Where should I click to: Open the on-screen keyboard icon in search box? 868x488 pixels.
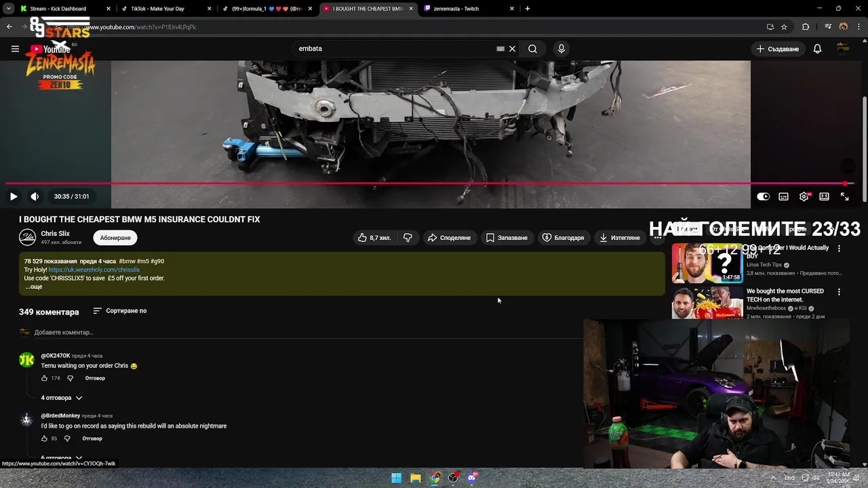point(500,49)
